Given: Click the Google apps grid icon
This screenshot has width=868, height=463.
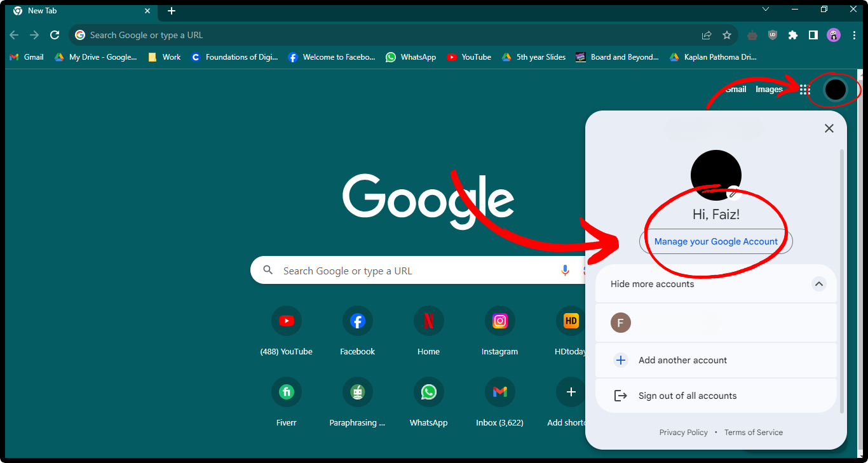Looking at the screenshot, I should [804, 90].
